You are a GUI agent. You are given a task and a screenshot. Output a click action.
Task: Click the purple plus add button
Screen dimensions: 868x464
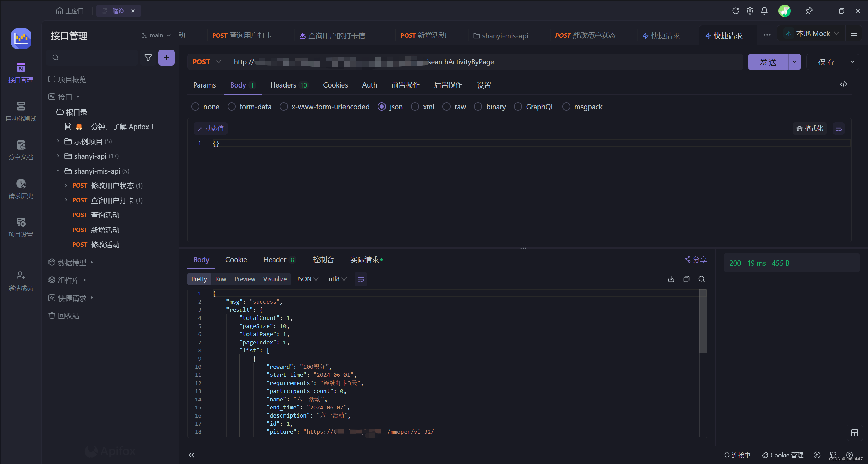(x=166, y=58)
